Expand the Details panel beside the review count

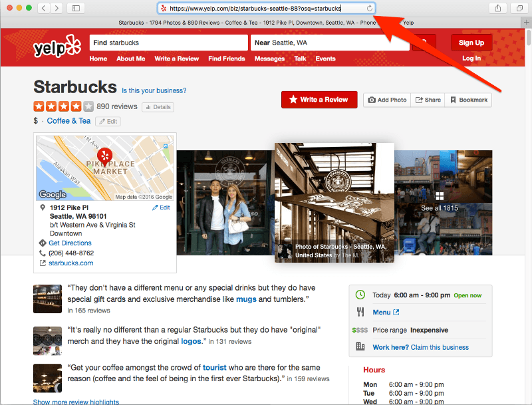point(158,106)
